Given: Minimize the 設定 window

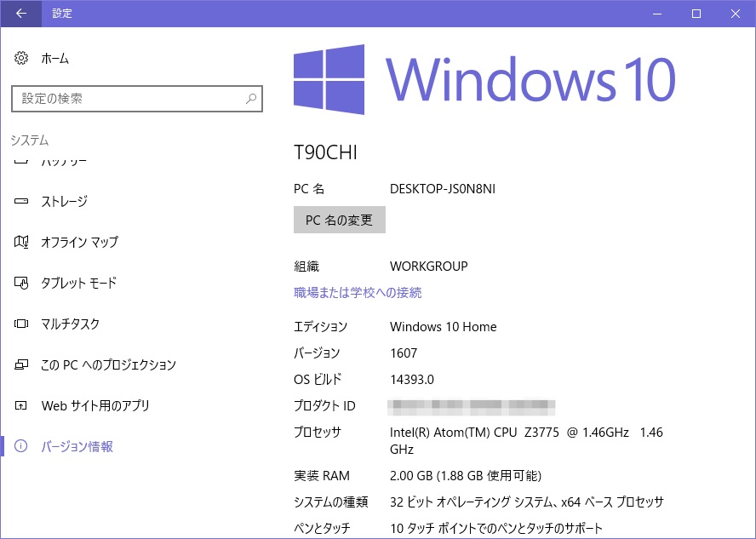Looking at the screenshot, I should coord(657,14).
